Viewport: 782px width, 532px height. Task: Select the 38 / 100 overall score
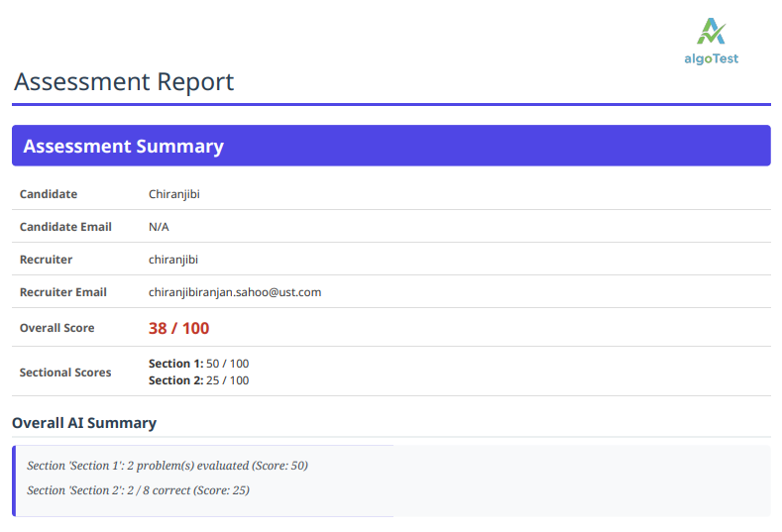point(178,328)
